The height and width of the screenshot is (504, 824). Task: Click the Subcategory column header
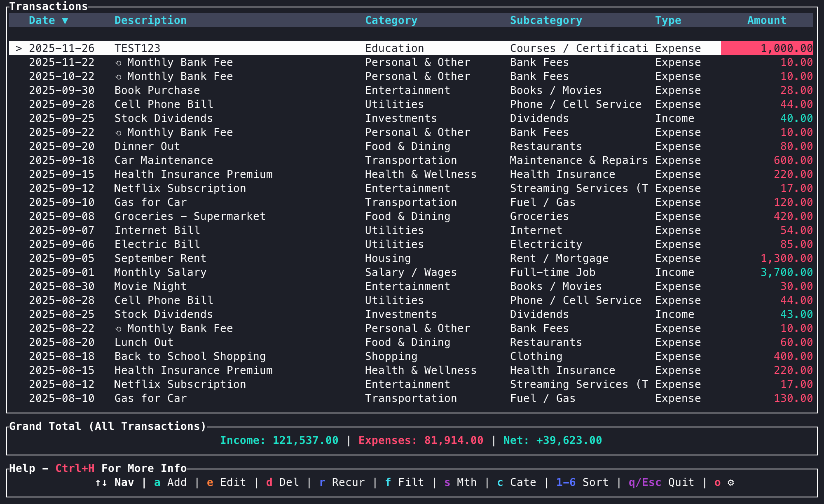tap(546, 20)
